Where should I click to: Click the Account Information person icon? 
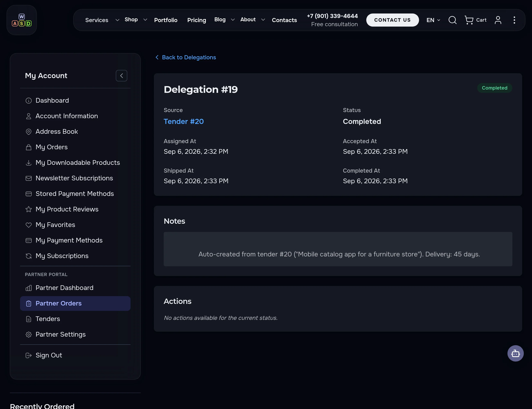coord(28,116)
